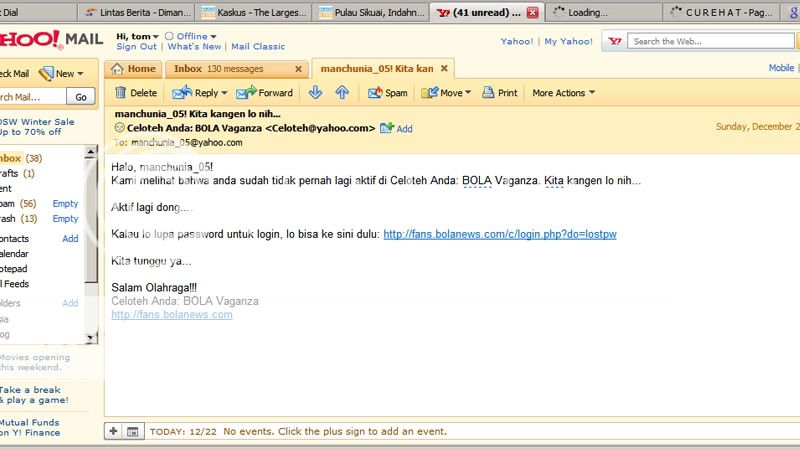Switch to Kaskus browser tab
Viewport: 800px width, 450px height.
pyautogui.click(x=254, y=12)
